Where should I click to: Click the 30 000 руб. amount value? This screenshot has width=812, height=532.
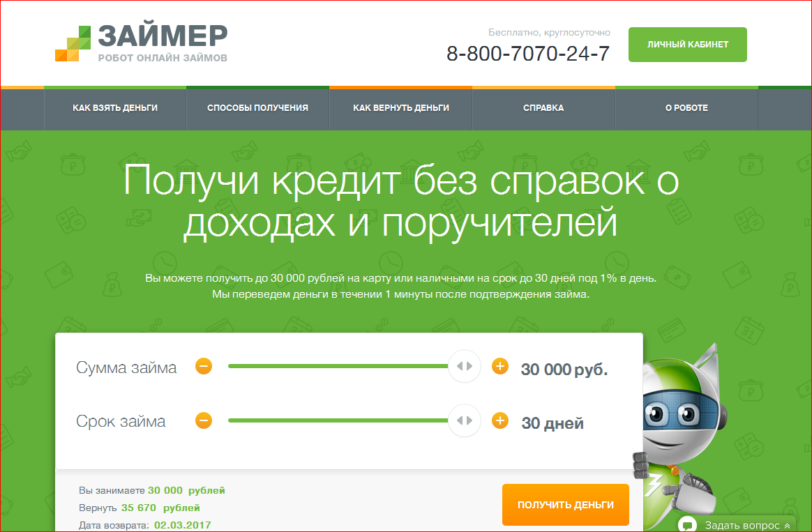pos(564,370)
